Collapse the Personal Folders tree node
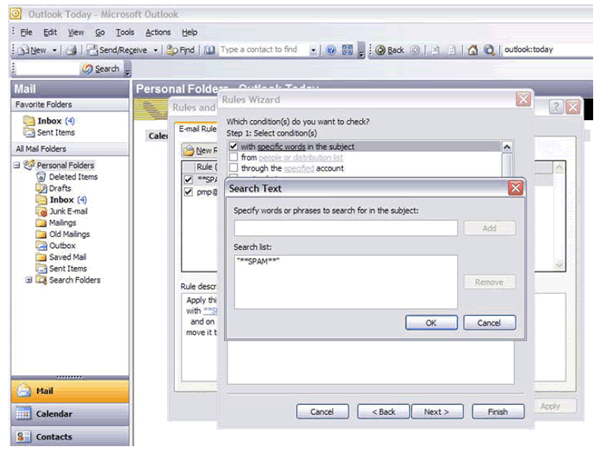Image resolution: width=600 pixels, height=462 pixels. pyautogui.click(x=17, y=165)
